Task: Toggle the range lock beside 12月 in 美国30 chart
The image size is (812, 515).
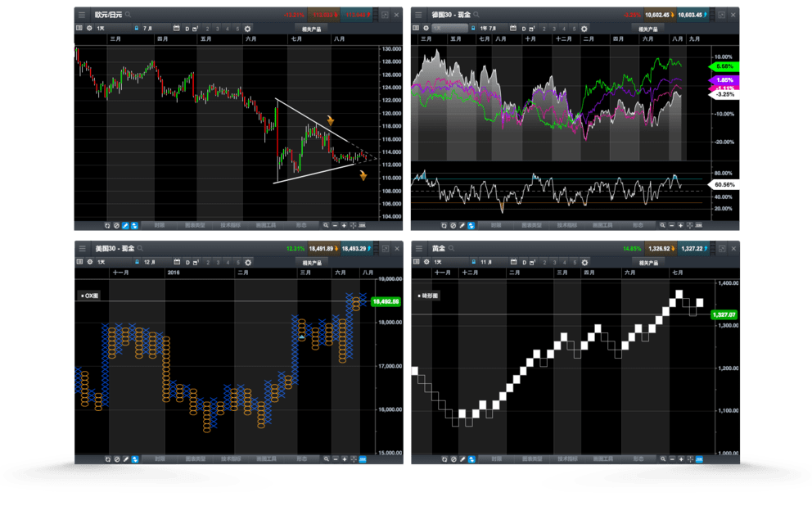Action: [x=138, y=262]
